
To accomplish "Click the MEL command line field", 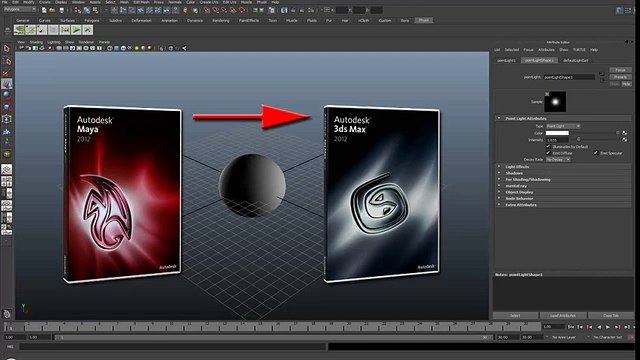I will click(x=173, y=347).
